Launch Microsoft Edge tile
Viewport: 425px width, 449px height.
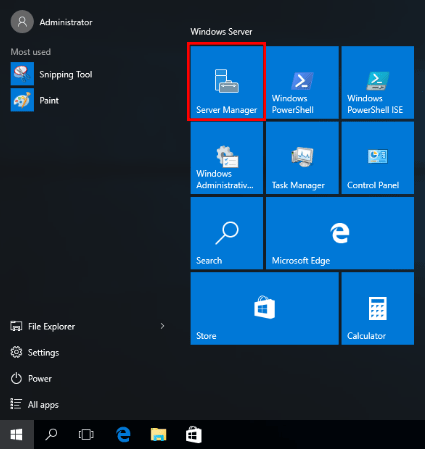pos(340,233)
